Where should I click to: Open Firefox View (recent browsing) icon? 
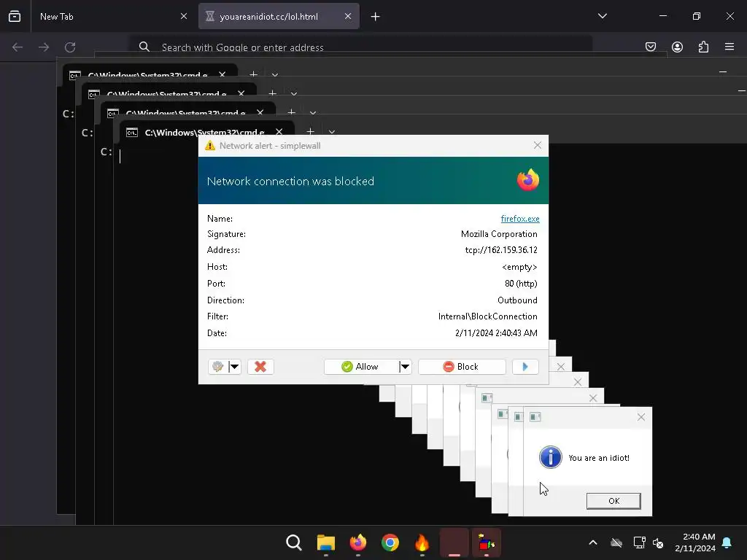(15, 16)
